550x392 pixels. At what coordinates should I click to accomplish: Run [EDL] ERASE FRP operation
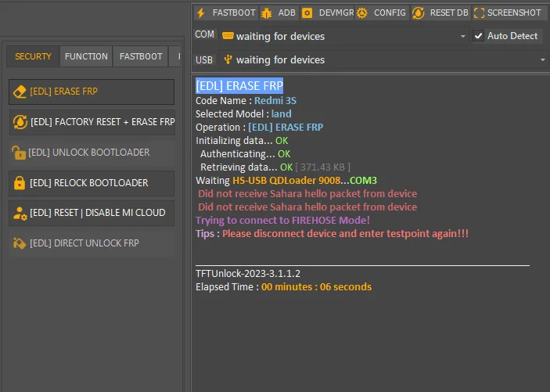pos(92,92)
